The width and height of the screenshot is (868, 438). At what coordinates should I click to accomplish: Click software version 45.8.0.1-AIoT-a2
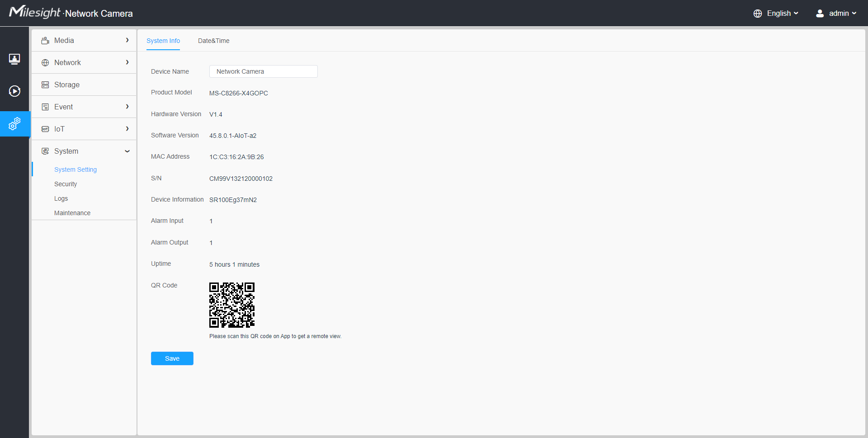[233, 136]
